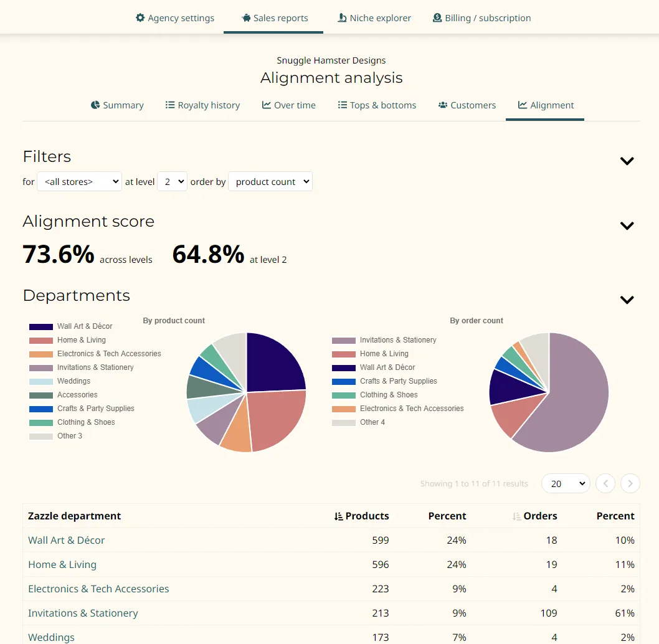This screenshot has width=659, height=644.
Task: Open the Tops & bottoms tab
Action: pyautogui.click(x=377, y=105)
